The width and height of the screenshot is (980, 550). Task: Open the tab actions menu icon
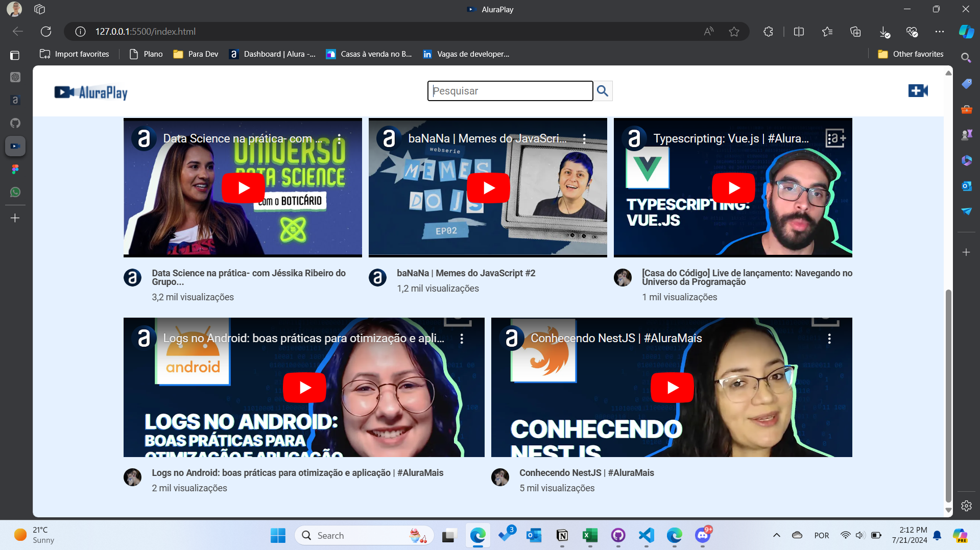[15, 55]
